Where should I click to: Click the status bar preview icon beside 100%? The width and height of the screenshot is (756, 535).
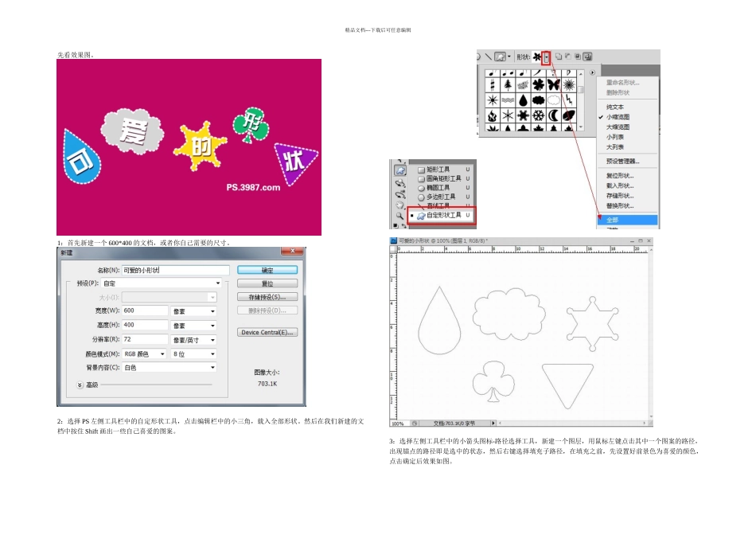(414, 423)
